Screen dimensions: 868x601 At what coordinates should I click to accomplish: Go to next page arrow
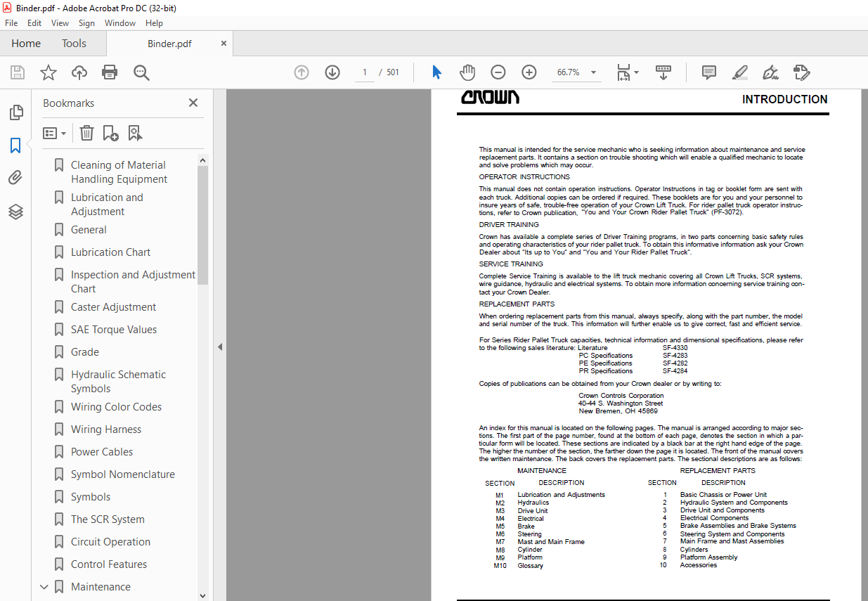[332, 72]
